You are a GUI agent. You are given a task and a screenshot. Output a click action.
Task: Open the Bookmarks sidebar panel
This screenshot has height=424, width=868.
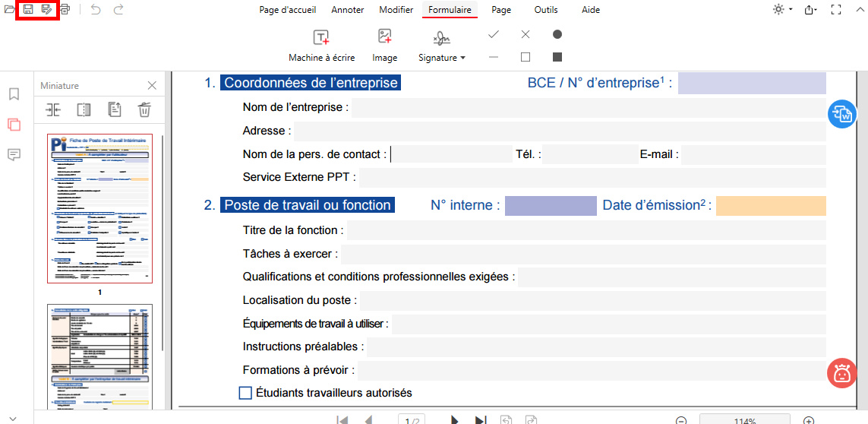coord(14,94)
